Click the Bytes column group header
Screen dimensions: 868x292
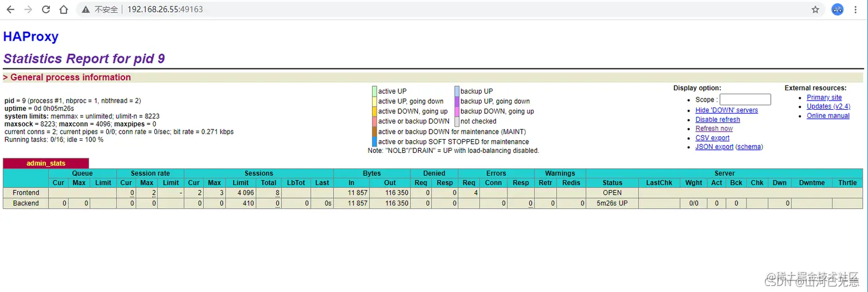pyautogui.click(x=372, y=173)
